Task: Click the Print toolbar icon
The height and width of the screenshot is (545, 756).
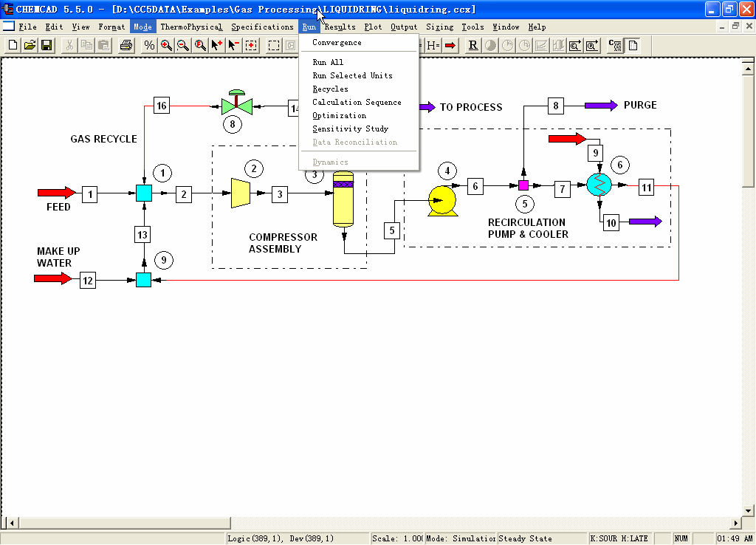Action: [126, 45]
